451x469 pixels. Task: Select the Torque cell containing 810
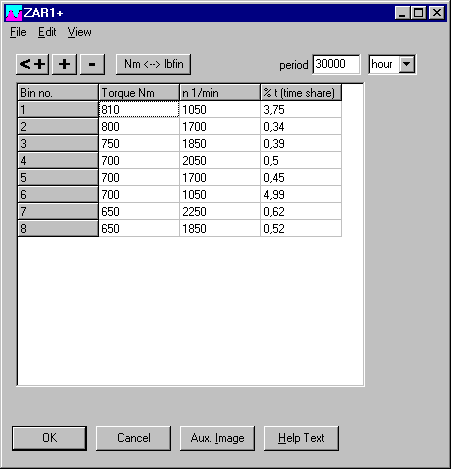pos(139,109)
